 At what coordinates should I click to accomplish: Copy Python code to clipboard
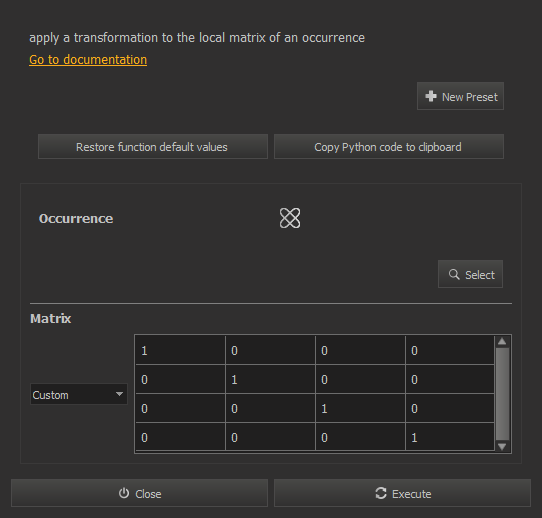(389, 147)
